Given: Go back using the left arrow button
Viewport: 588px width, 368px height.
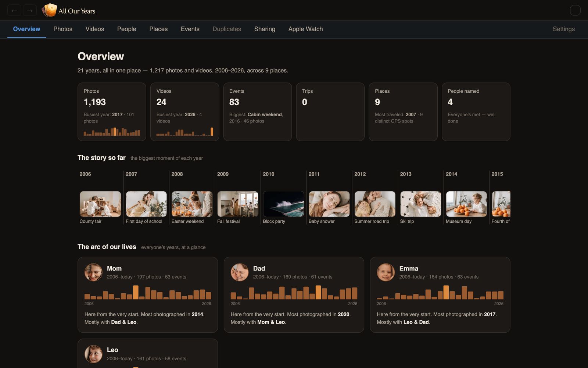Looking at the screenshot, I should tap(14, 11).
